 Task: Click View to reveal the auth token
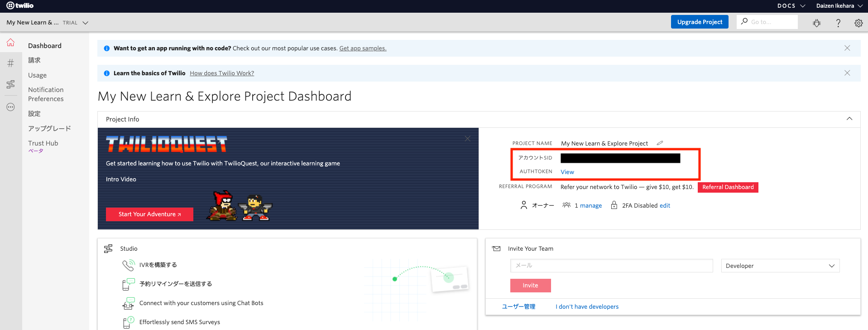tap(567, 172)
